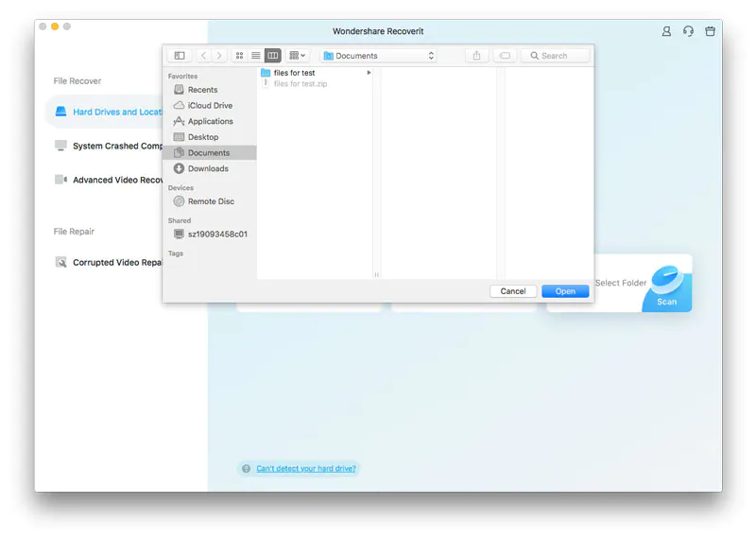Click the Corrupted Video Repair icon
The image size is (756, 540).
(x=60, y=263)
